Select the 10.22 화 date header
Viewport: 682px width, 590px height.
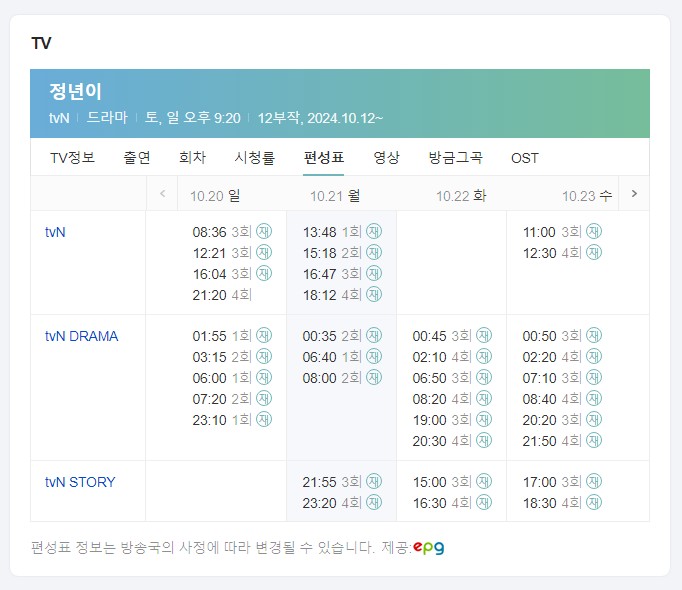pyautogui.click(x=461, y=196)
